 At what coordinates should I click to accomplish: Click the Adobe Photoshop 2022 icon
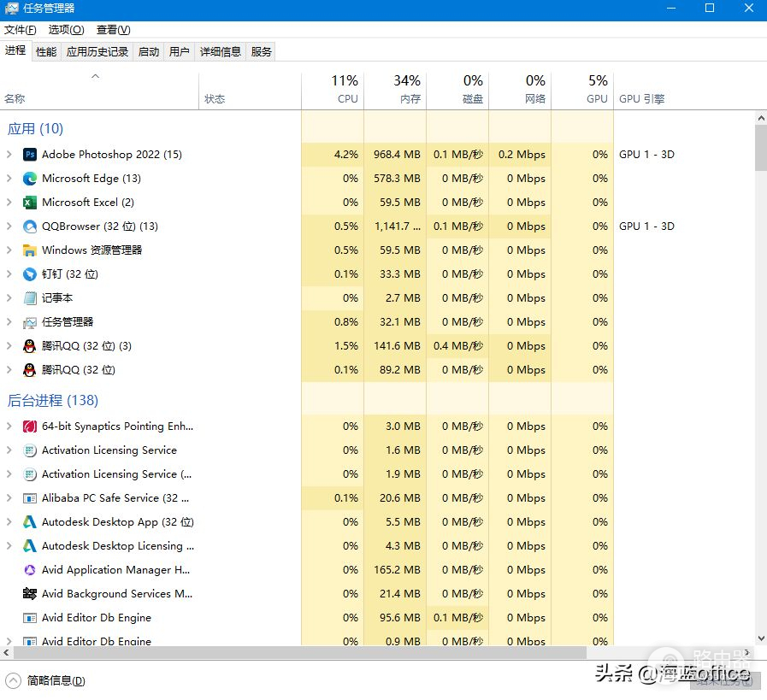[x=30, y=155]
